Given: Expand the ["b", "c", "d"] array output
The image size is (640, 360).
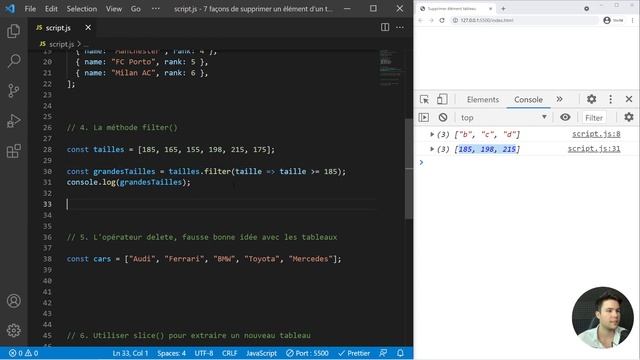Looking at the screenshot, I should tap(432, 134).
